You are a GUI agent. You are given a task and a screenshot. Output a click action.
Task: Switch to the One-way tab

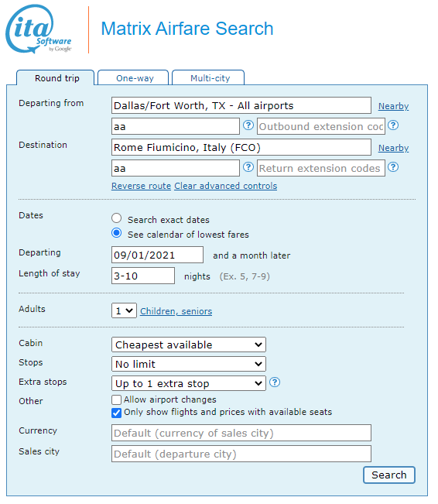[x=133, y=78]
